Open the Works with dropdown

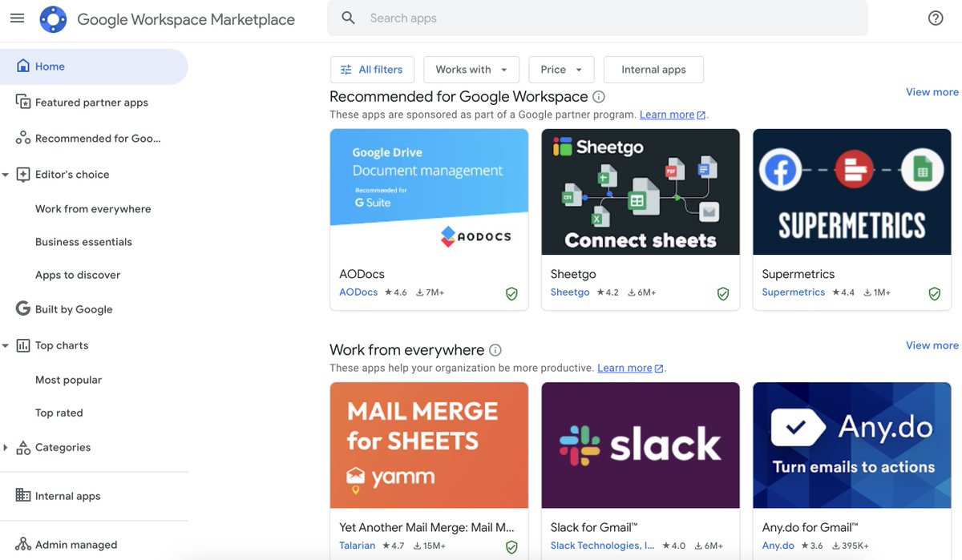(x=471, y=70)
